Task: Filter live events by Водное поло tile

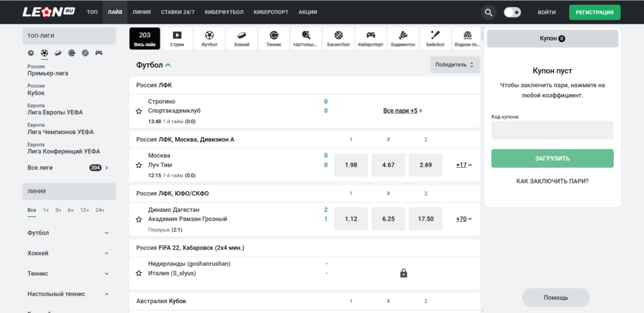Action: coord(466,38)
